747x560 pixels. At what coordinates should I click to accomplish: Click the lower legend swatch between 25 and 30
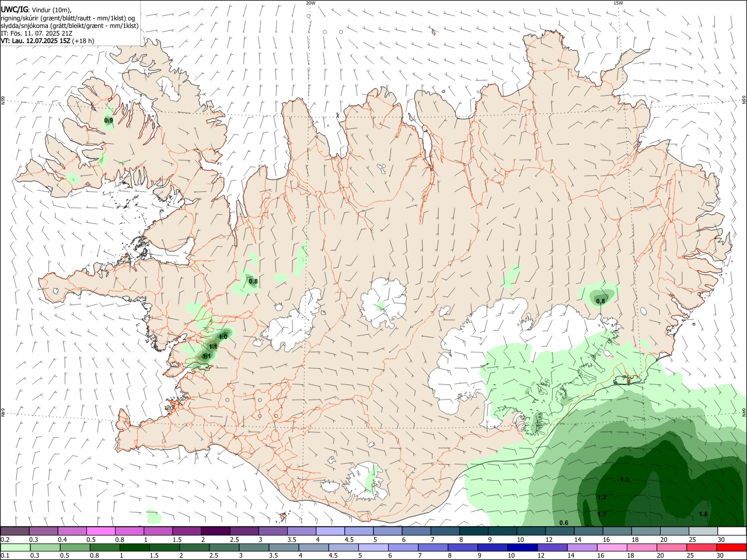coord(701,548)
